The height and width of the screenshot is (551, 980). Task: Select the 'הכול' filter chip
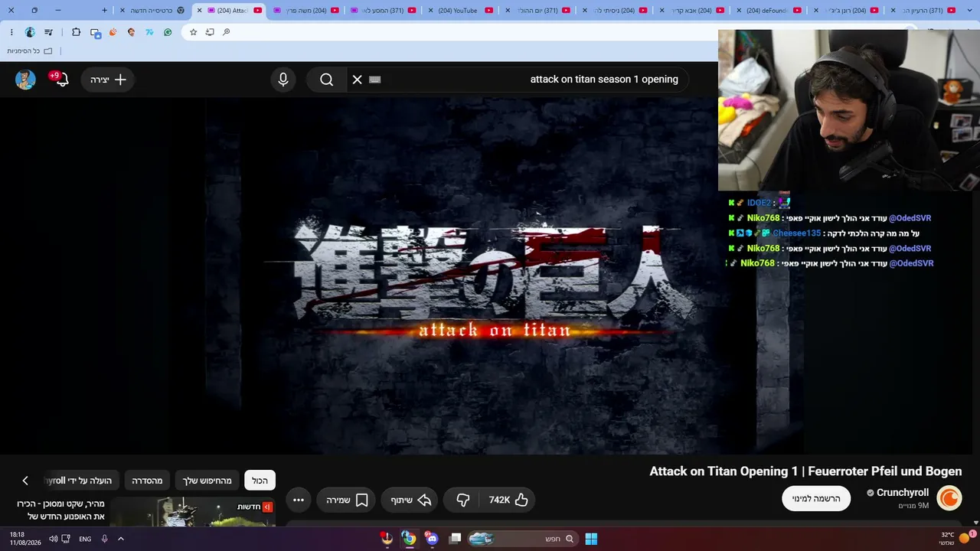[x=260, y=481]
